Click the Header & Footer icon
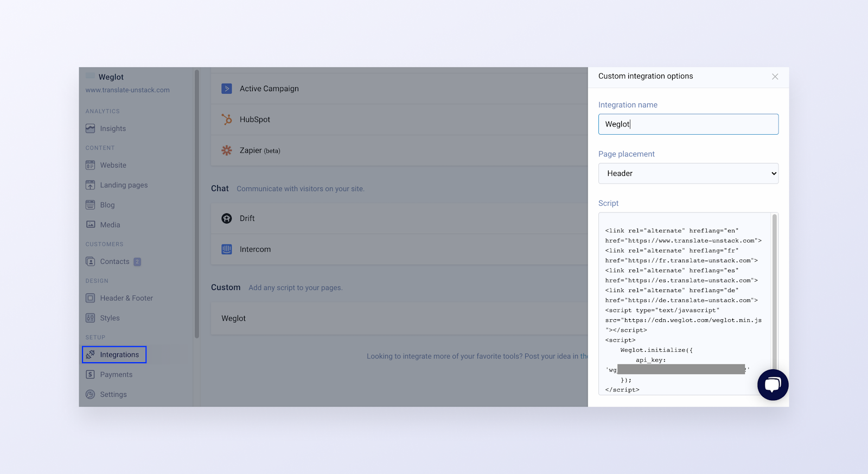868x474 pixels. 90,298
